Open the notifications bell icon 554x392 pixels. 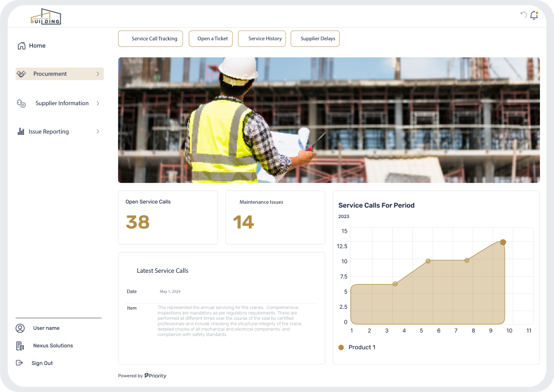point(534,15)
